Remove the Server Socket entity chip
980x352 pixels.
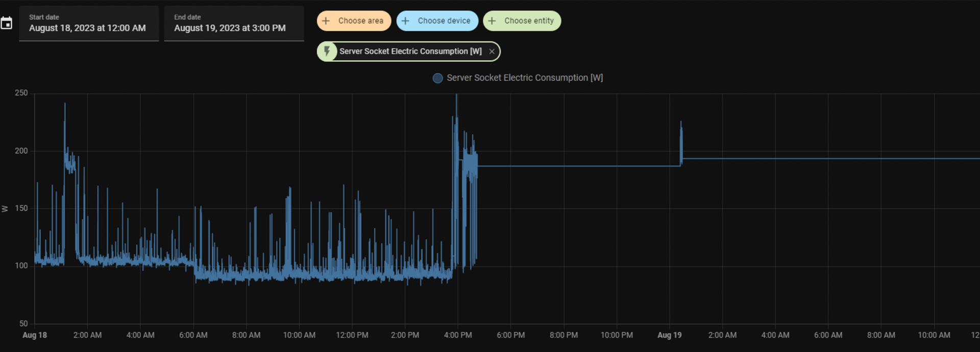(492, 52)
